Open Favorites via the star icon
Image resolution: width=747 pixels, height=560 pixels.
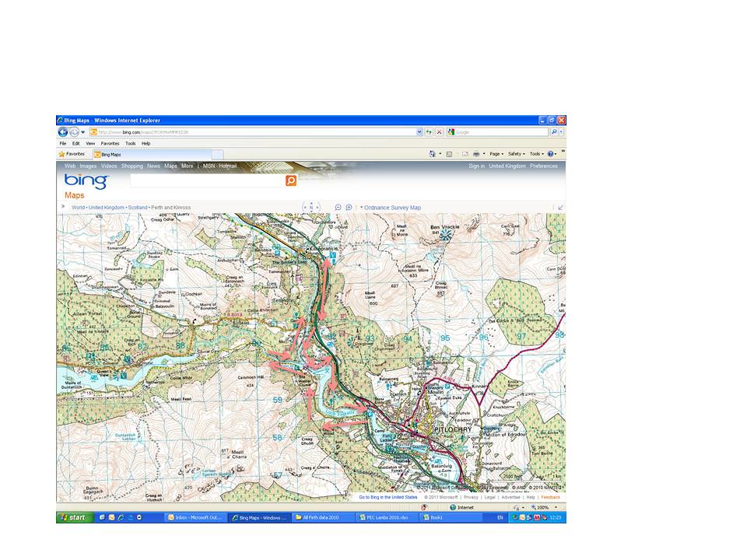click(61, 154)
